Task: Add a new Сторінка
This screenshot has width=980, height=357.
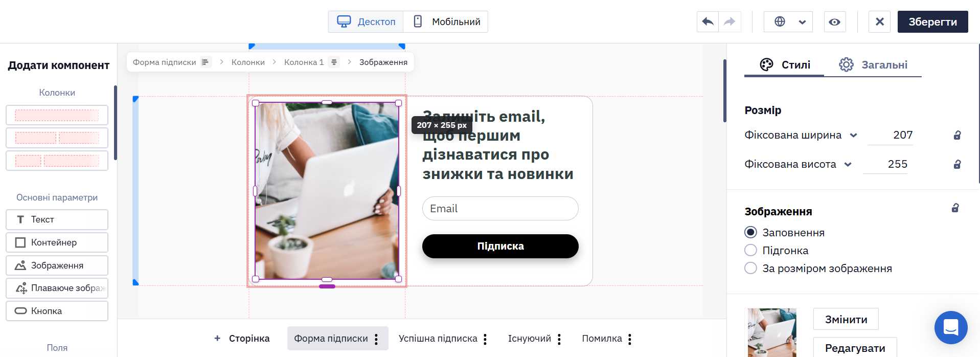Action: pyautogui.click(x=242, y=339)
